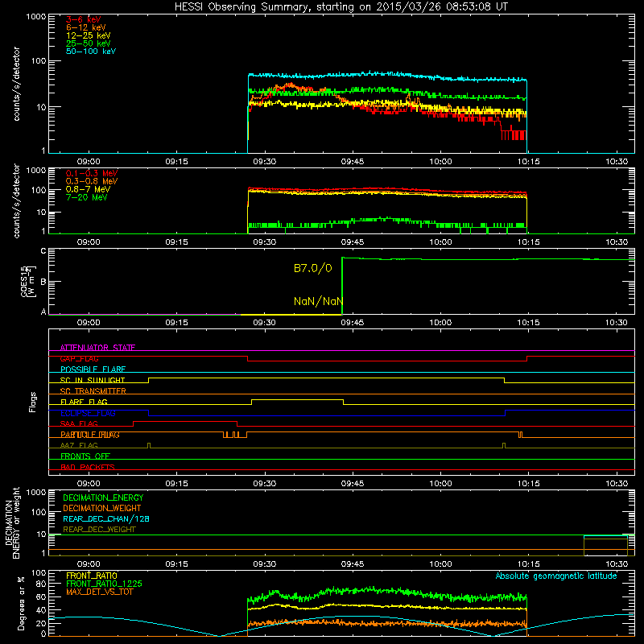
Task: Select the "REAR_DEC_WEIGHT" legend label
Action: tap(99, 530)
